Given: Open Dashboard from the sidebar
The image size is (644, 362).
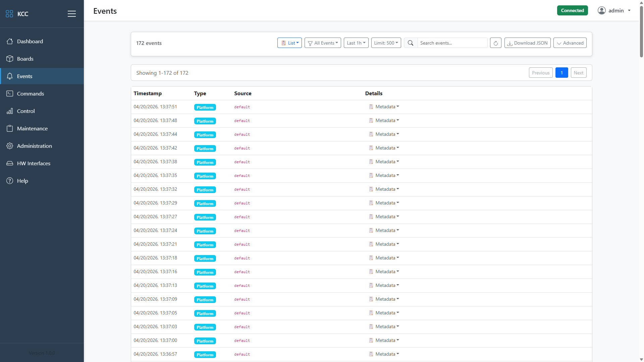Looking at the screenshot, I should [30, 41].
